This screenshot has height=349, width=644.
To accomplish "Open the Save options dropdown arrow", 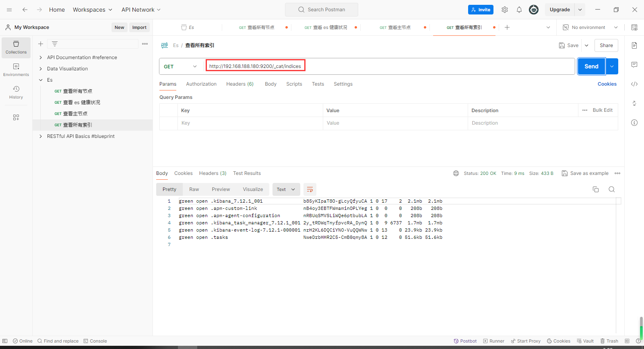I will click(586, 45).
